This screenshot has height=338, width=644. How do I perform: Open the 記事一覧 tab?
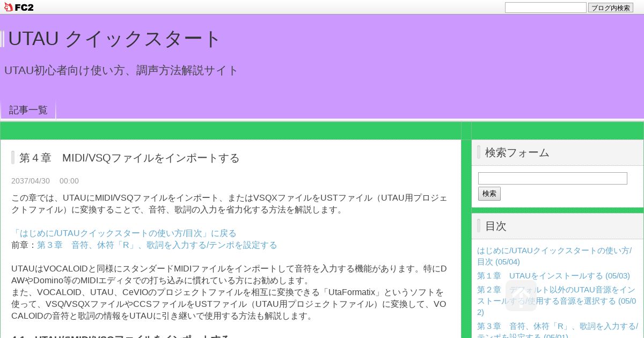pyautogui.click(x=28, y=110)
